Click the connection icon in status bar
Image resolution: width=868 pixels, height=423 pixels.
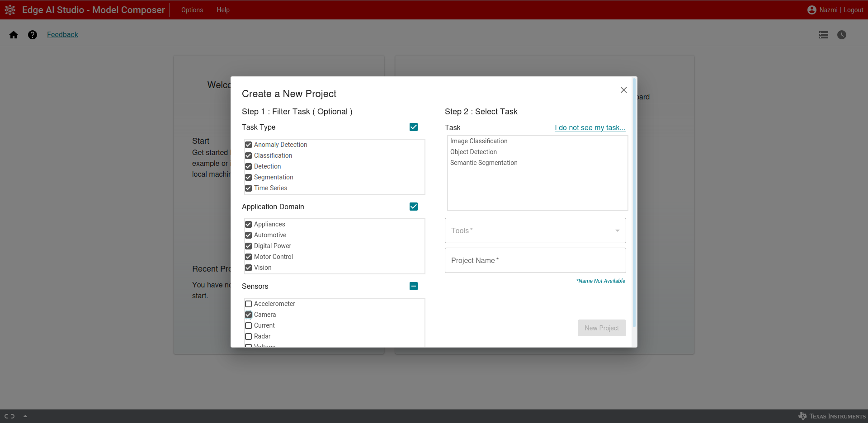point(9,416)
